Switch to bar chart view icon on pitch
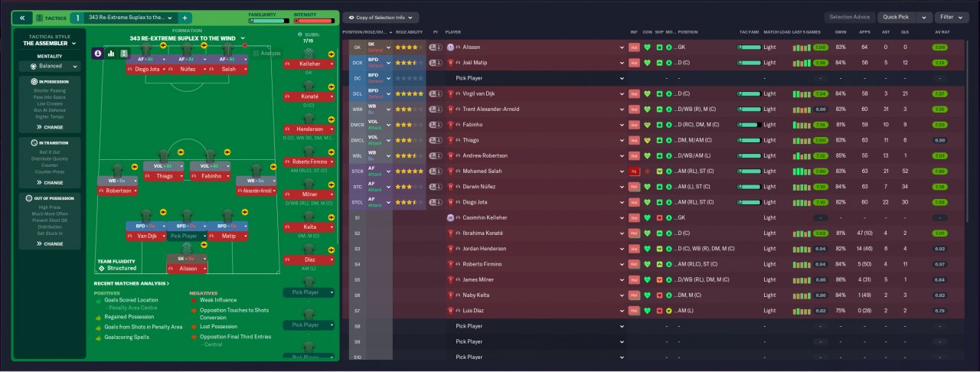This screenshot has height=372, width=980. click(x=111, y=54)
